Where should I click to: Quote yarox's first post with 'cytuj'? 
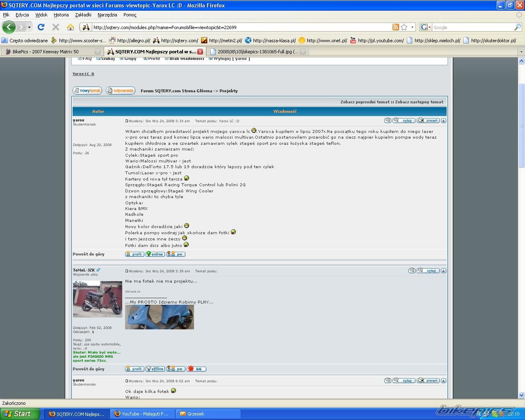pos(404,121)
